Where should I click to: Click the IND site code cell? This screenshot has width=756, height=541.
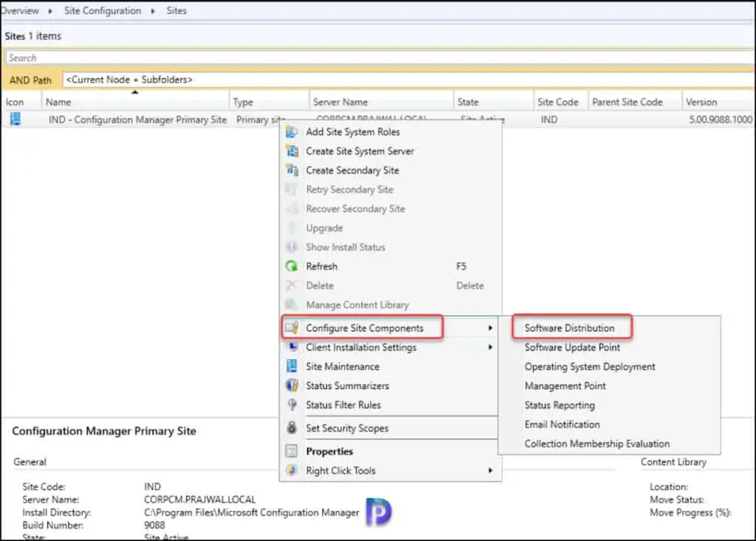[x=549, y=120]
